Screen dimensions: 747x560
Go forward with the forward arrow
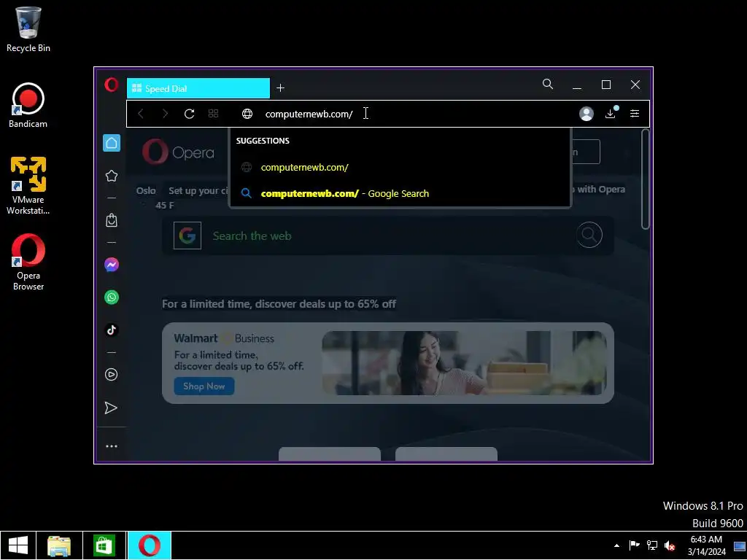(x=165, y=114)
